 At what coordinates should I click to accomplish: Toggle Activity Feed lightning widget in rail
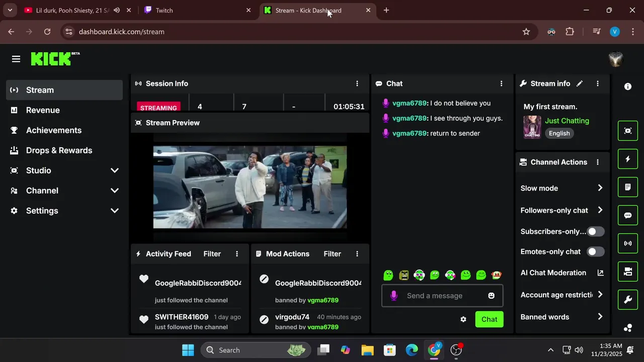pos(628,159)
